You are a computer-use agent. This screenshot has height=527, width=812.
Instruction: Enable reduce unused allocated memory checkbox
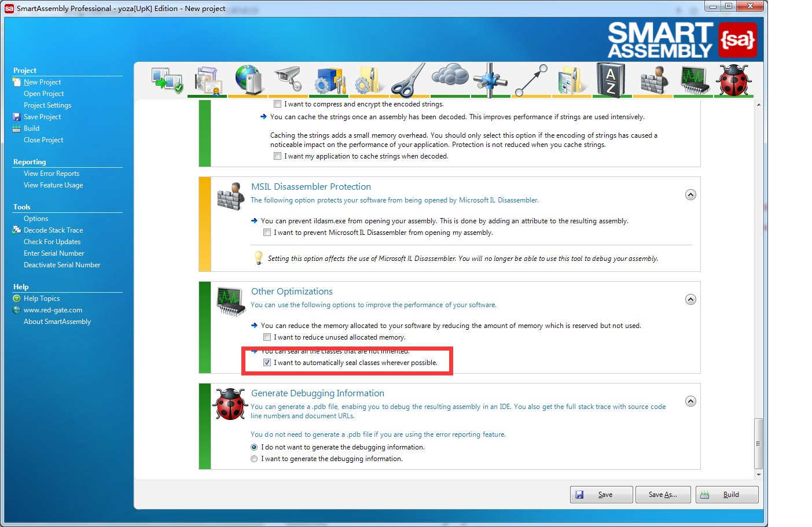click(267, 337)
